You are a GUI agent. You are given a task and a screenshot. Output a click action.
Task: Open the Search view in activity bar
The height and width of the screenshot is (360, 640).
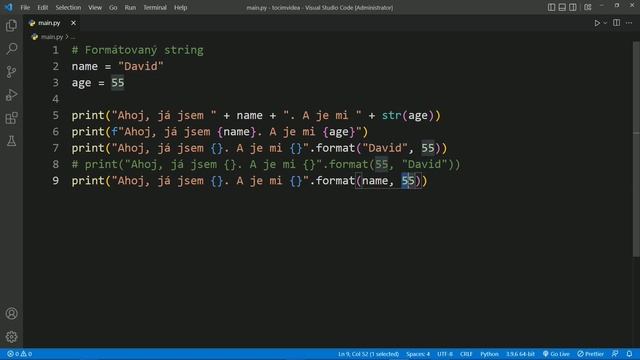[11, 49]
